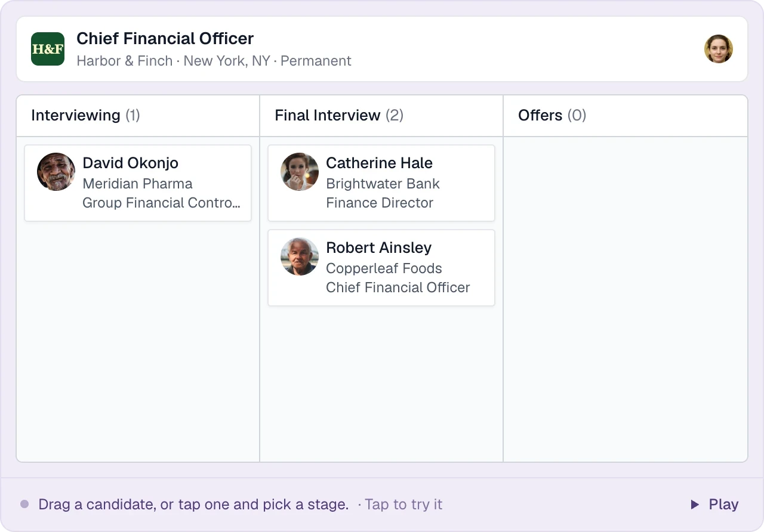Click David Okonjo's avatar photo
The image size is (764, 532).
pyautogui.click(x=56, y=172)
